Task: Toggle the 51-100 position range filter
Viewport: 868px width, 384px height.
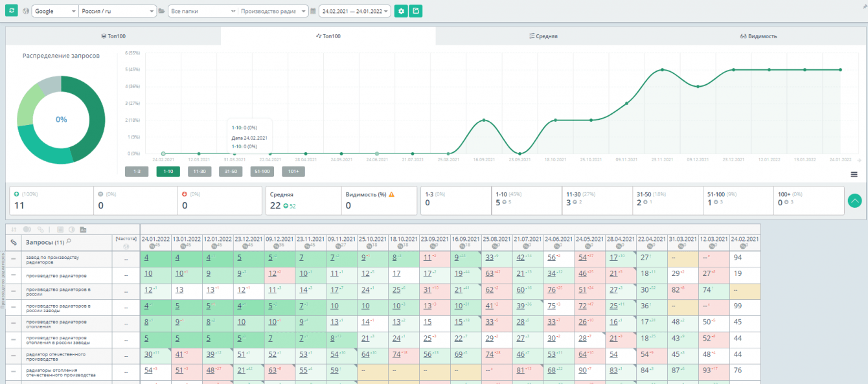Action: tap(261, 172)
